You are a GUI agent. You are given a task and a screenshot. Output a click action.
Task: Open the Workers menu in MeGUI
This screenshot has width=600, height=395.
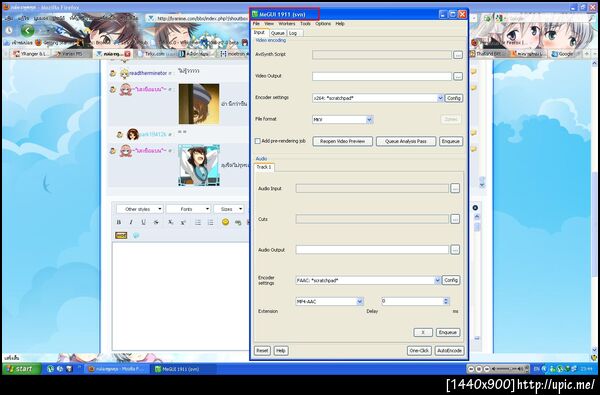287,24
